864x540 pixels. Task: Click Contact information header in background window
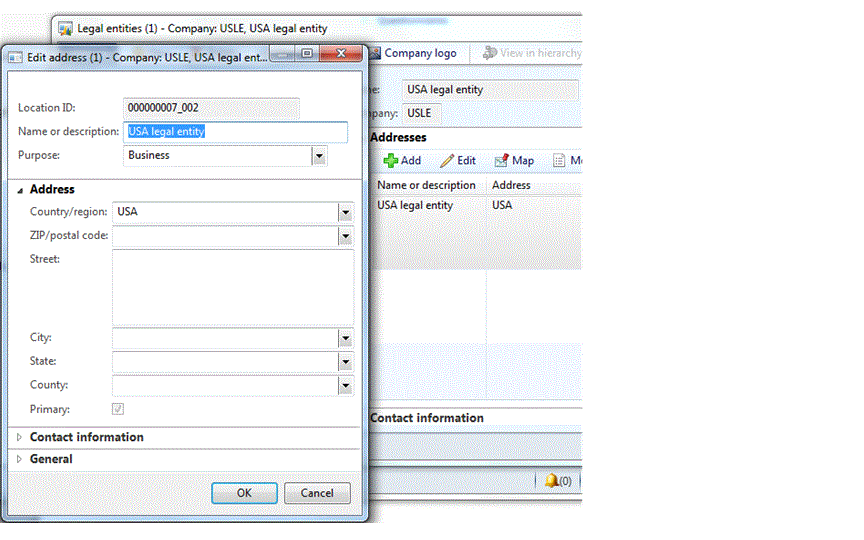tap(427, 418)
